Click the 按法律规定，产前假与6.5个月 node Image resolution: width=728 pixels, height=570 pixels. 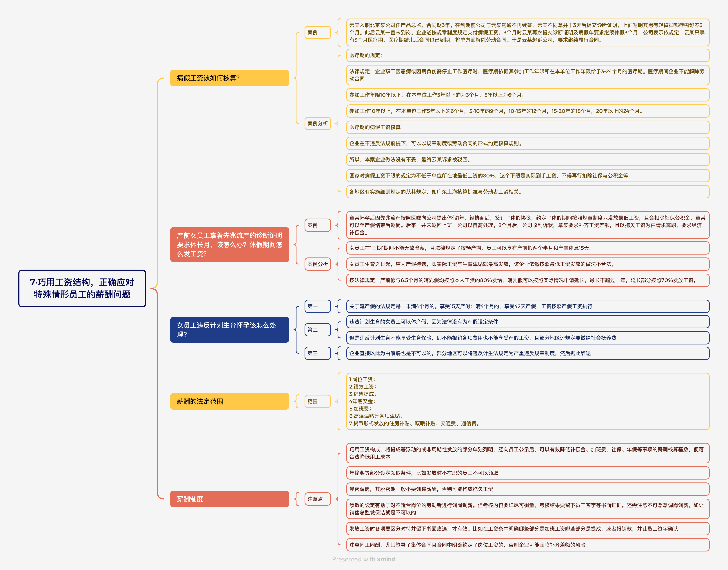coord(528,280)
